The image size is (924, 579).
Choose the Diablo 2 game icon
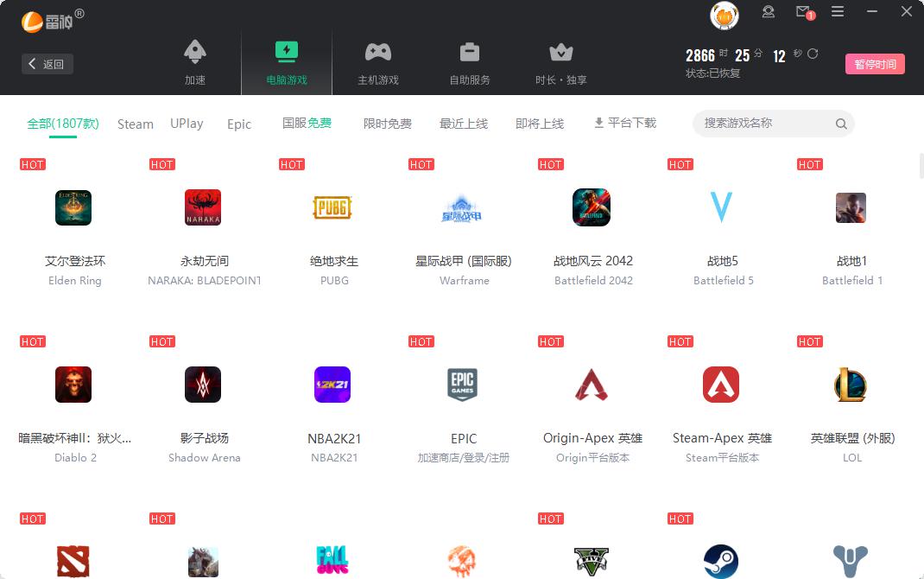pyautogui.click(x=73, y=385)
